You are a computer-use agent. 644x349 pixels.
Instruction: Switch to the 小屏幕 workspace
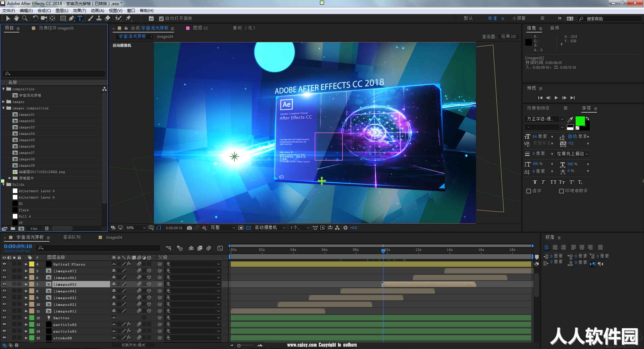click(x=519, y=18)
